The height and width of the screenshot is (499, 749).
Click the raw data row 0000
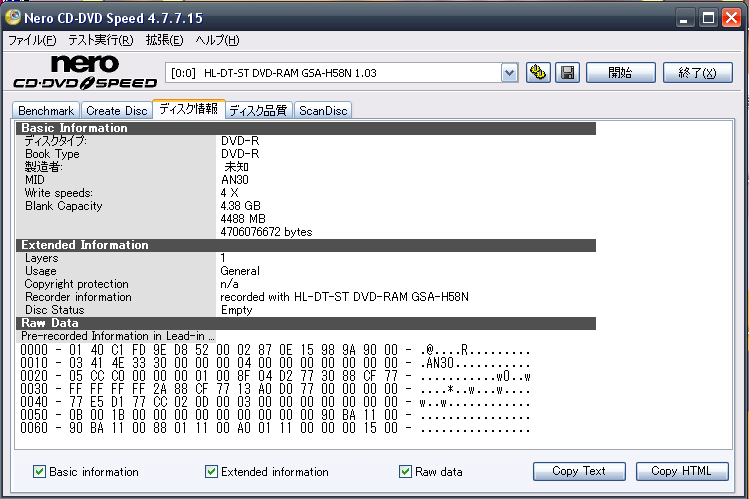click(275, 350)
